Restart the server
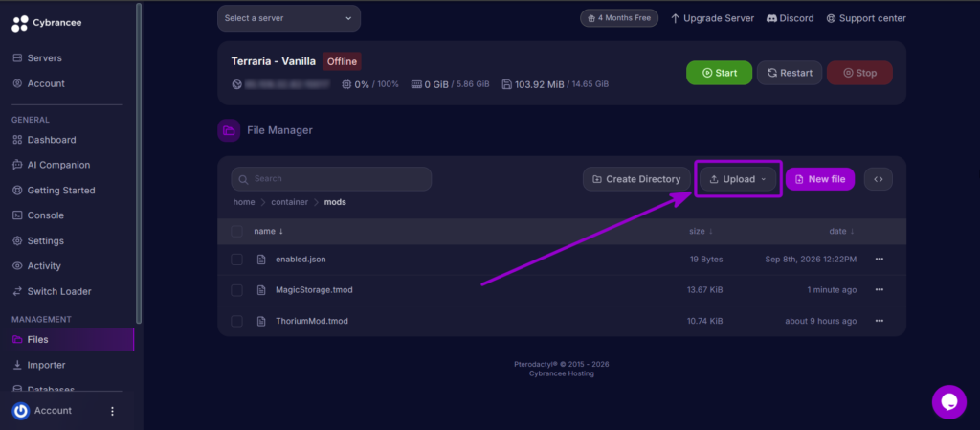980x430 pixels. coord(790,73)
